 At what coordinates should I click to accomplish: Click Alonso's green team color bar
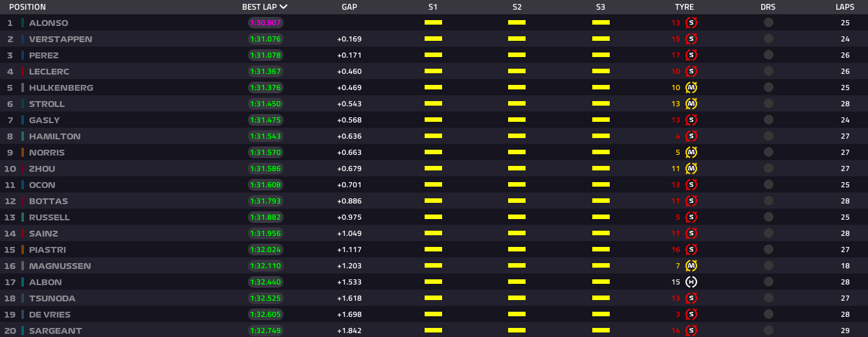point(23,23)
